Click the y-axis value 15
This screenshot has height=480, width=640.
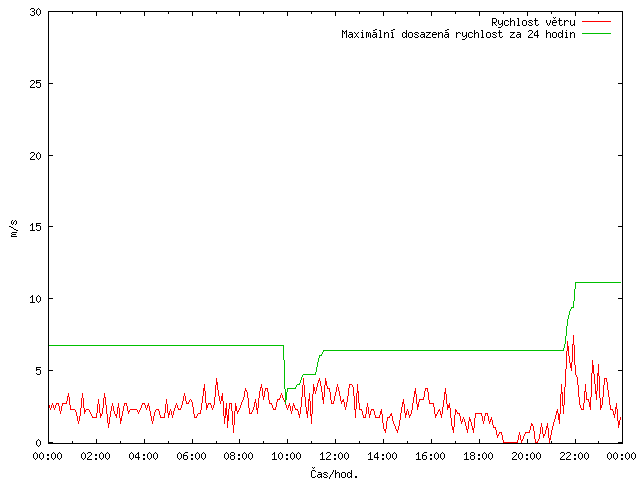pos(36,227)
